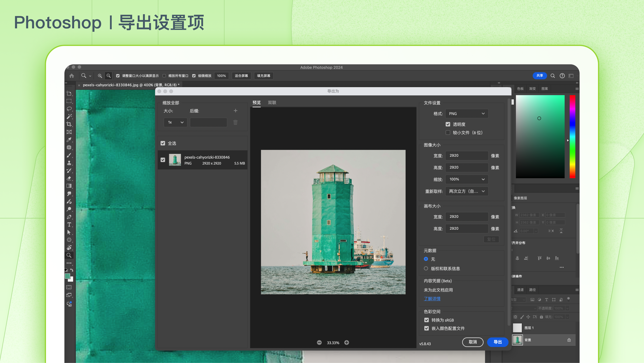Select the Zoom tool in the toolbar

pyautogui.click(x=69, y=255)
